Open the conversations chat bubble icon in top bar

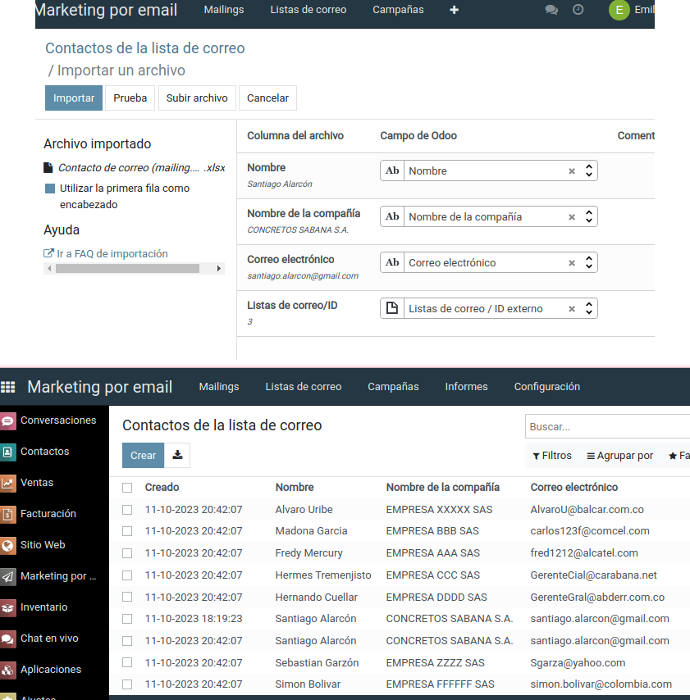(551, 10)
